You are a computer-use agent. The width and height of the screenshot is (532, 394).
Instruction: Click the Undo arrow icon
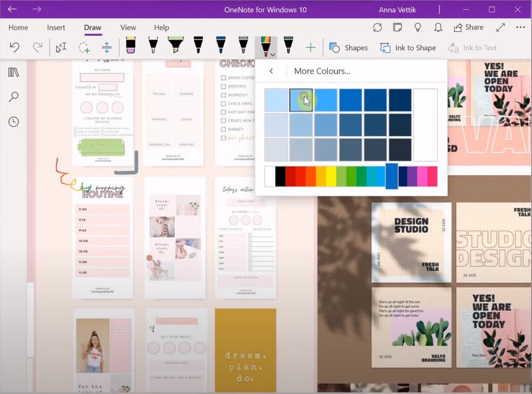15,47
